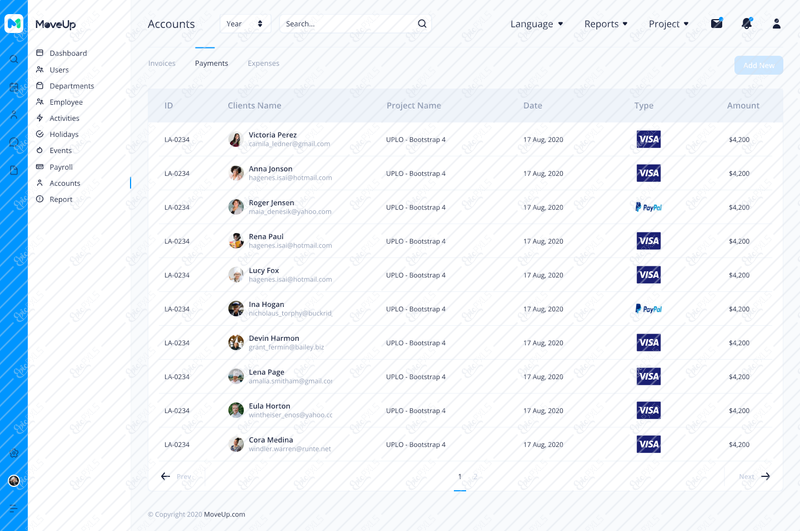Click Visa logo in Cora Medina row
800x531 pixels.
coord(648,444)
